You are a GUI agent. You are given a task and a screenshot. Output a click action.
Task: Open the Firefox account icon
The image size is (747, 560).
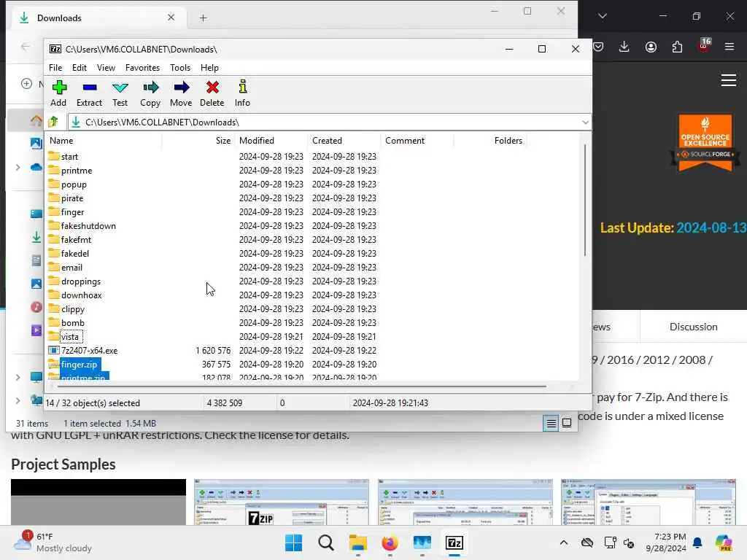coord(651,47)
